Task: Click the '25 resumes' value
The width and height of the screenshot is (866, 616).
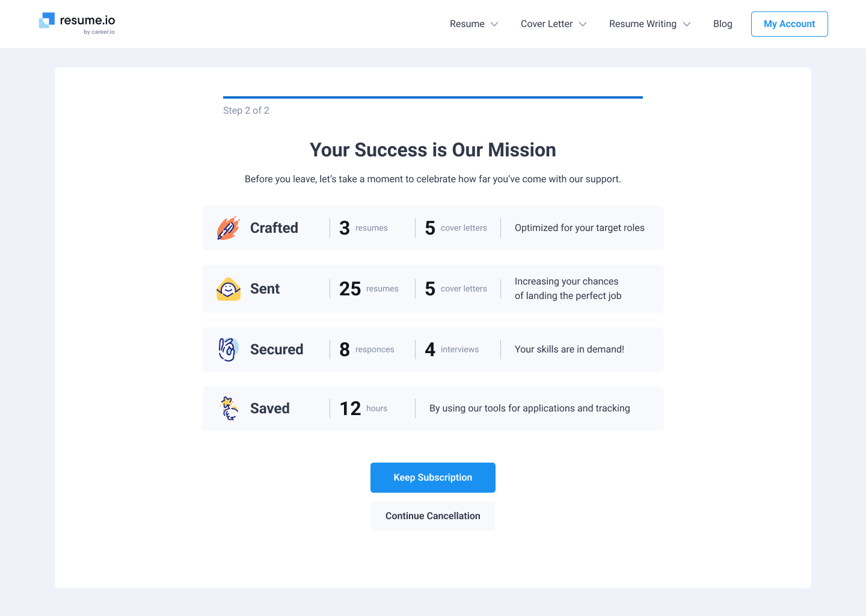Action: tap(369, 289)
